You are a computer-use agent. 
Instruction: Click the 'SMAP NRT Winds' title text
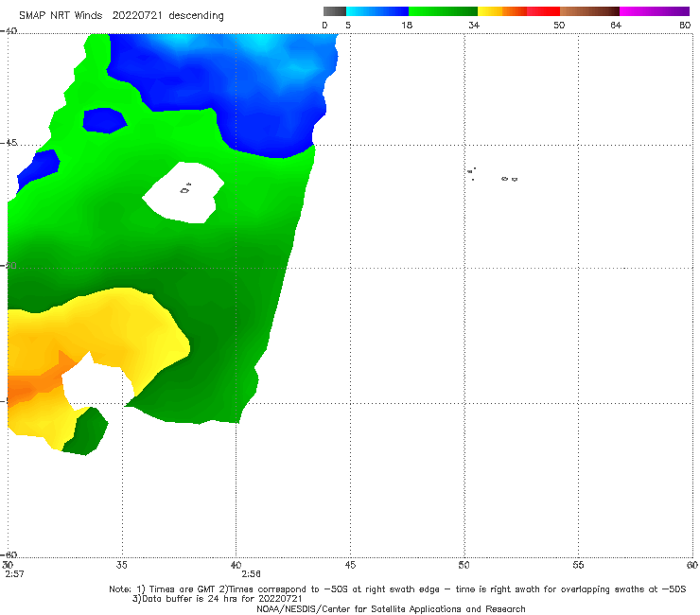point(61,15)
